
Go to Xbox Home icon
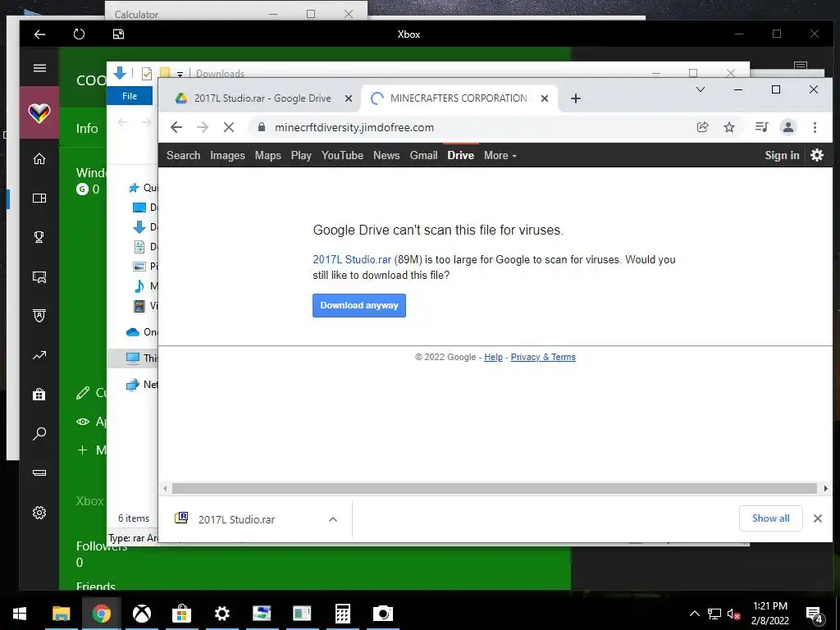click(39, 158)
